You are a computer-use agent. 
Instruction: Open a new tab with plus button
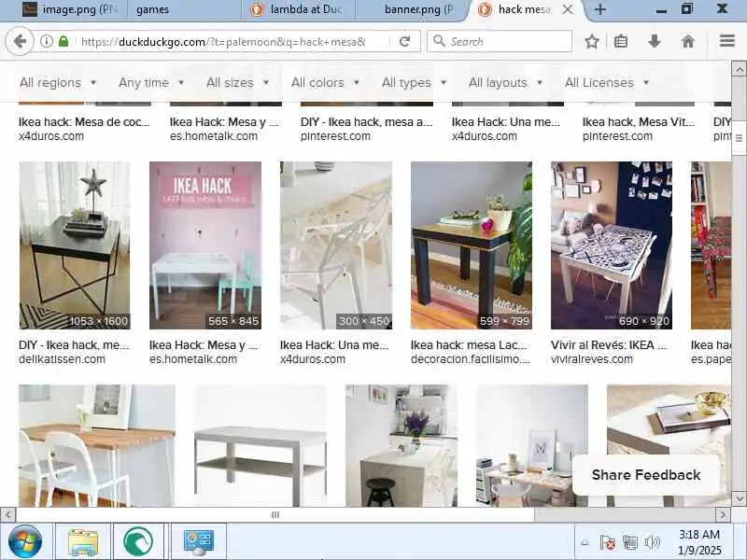[x=600, y=9]
